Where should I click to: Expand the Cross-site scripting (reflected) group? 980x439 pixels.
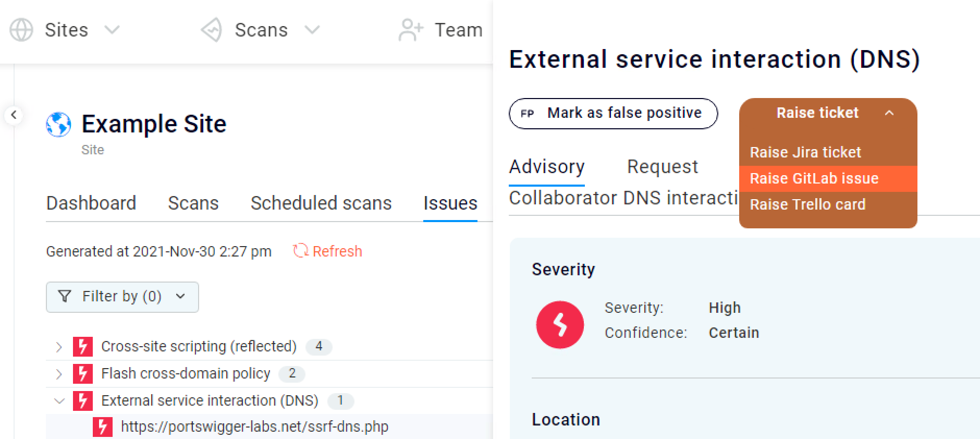[59, 347]
